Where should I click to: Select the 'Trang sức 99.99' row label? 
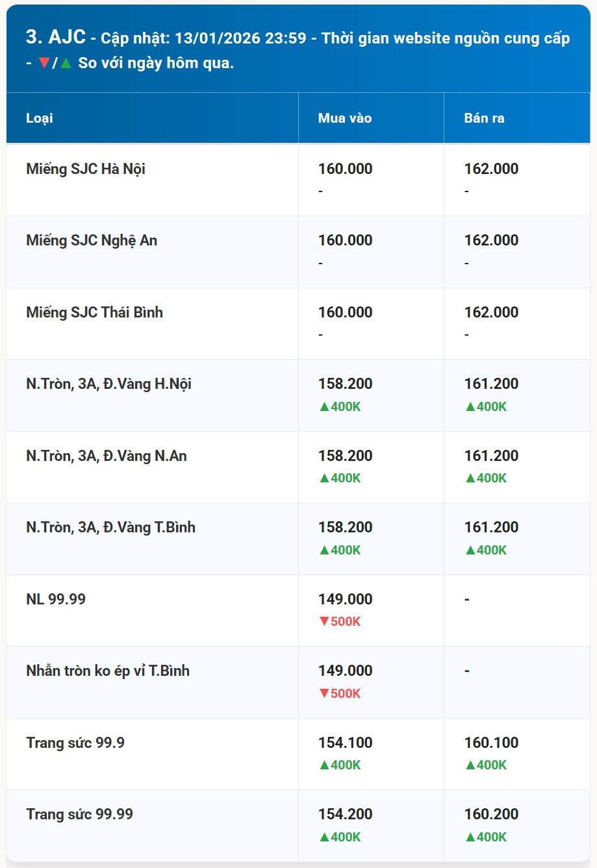click(79, 814)
